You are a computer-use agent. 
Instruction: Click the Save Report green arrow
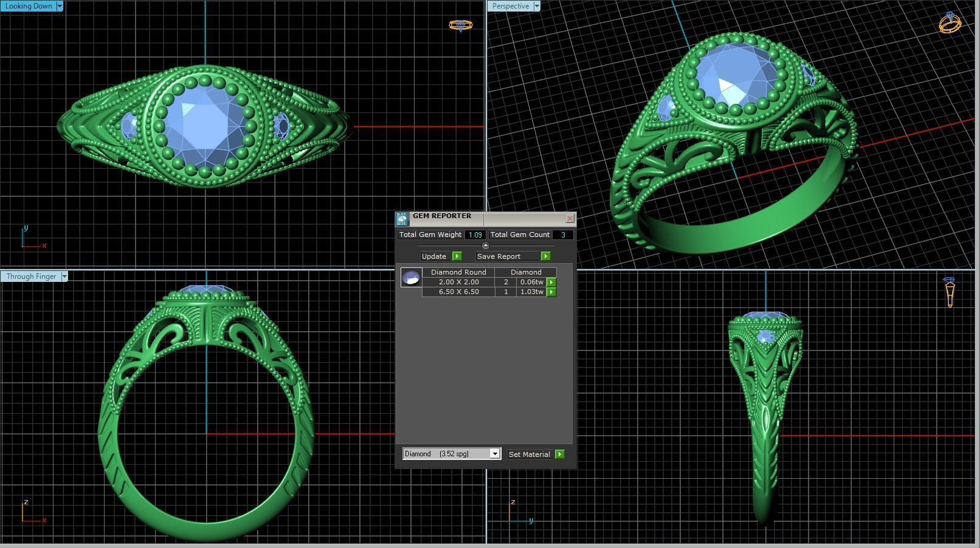(546, 256)
